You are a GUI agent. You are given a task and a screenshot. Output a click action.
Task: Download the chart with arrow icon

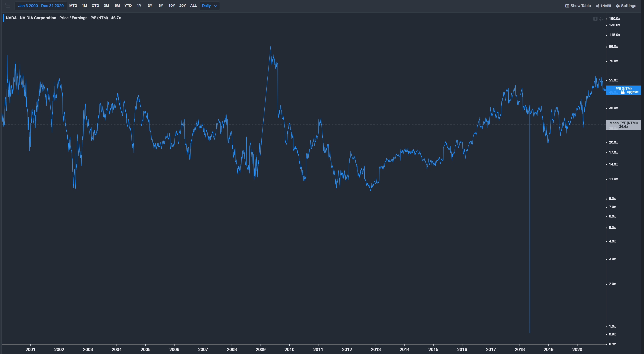coord(595,19)
